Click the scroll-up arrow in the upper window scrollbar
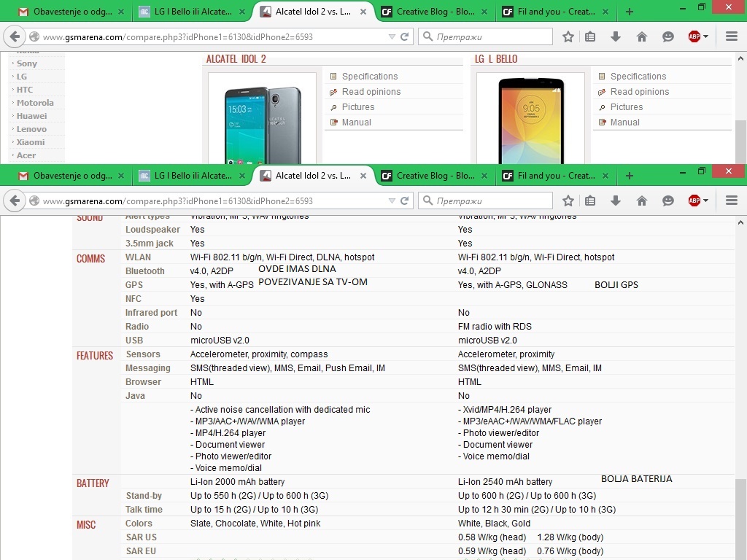 pyautogui.click(x=740, y=58)
